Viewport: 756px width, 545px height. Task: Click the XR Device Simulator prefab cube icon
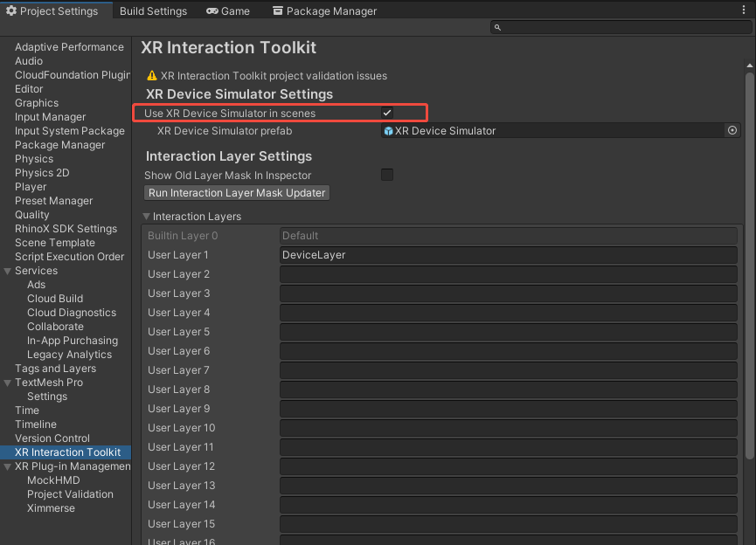[x=388, y=131]
